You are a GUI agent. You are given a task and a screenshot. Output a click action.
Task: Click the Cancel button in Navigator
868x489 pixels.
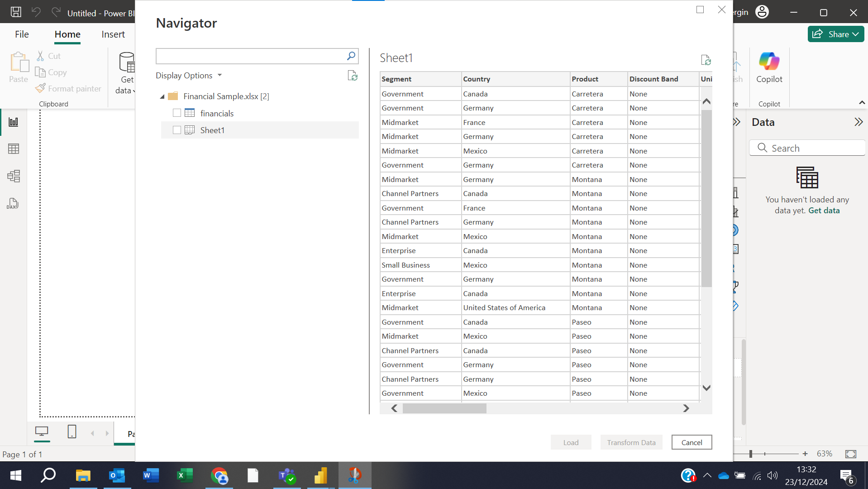(x=692, y=442)
